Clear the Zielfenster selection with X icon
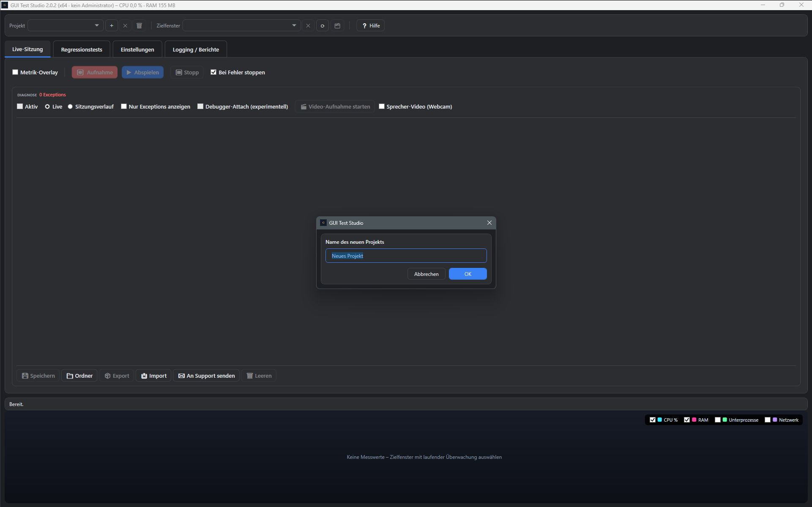The image size is (812, 507). point(308,26)
